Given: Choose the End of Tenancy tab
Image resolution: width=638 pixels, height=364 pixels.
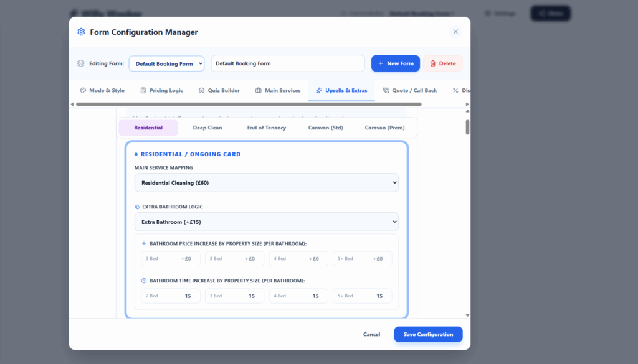Looking at the screenshot, I should (x=266, y=128).
